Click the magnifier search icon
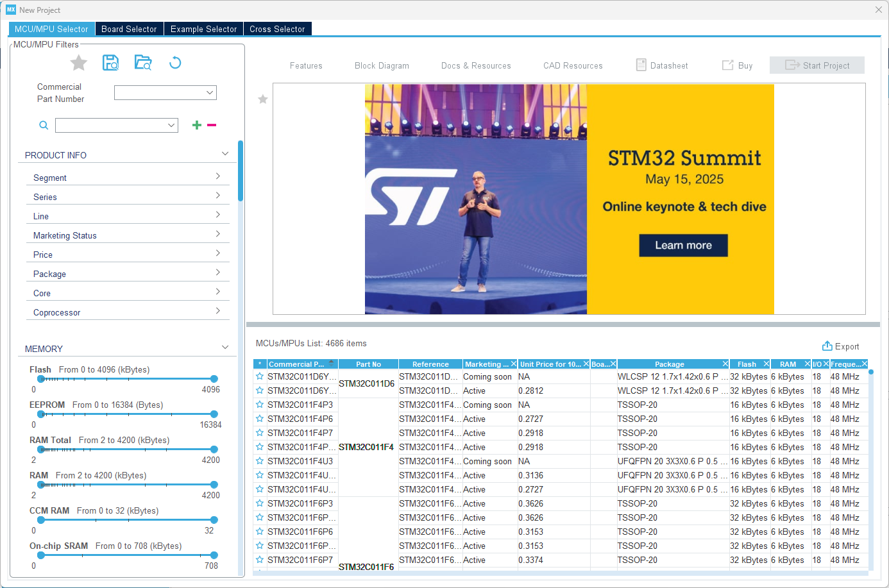The image size is (889, 588). [44, 125]
